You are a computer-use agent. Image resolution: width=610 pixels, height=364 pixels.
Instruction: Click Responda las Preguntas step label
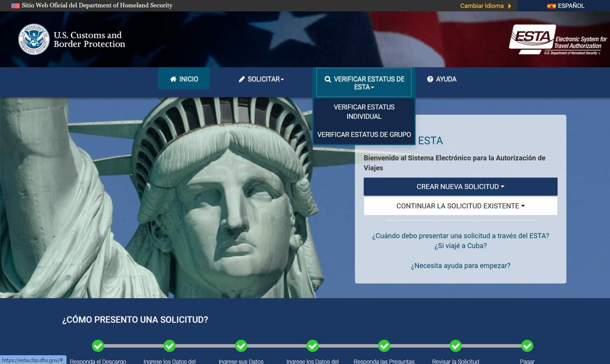click(384, 361)
